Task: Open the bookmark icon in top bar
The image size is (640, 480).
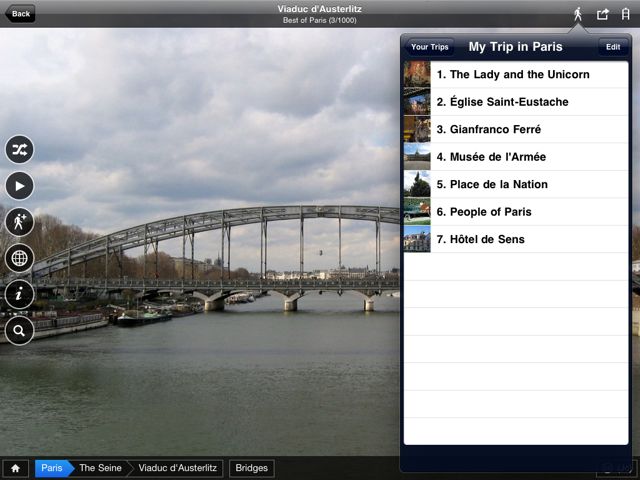Action: tap(625, 14)
